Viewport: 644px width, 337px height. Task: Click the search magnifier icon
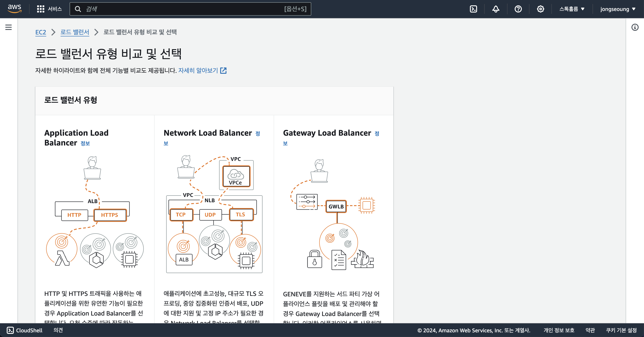click(78, 9)
